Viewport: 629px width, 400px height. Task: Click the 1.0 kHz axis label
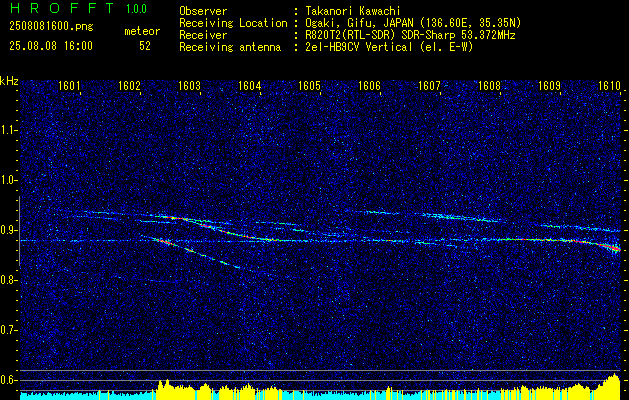click(8, 180)
